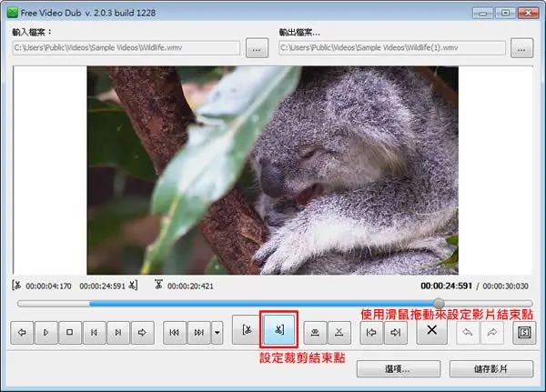546x392 pixels.
Task: Click the timeline slider handle
Action: point(439,303)
